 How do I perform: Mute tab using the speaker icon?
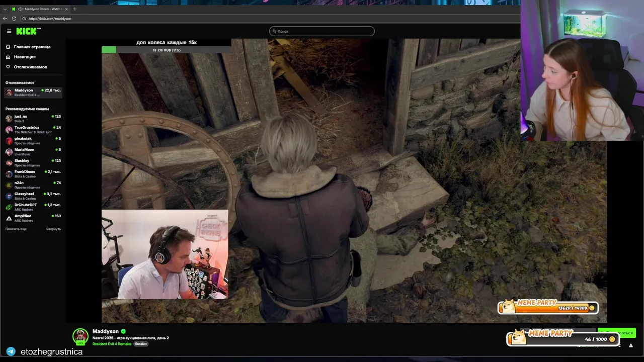(x=20, y=9)
